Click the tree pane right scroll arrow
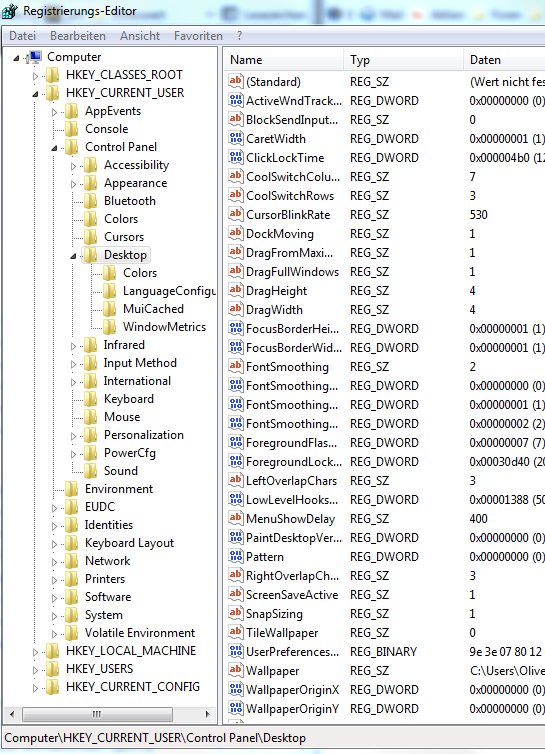This screenshot has height=754, width=545. tap(208, 714)
